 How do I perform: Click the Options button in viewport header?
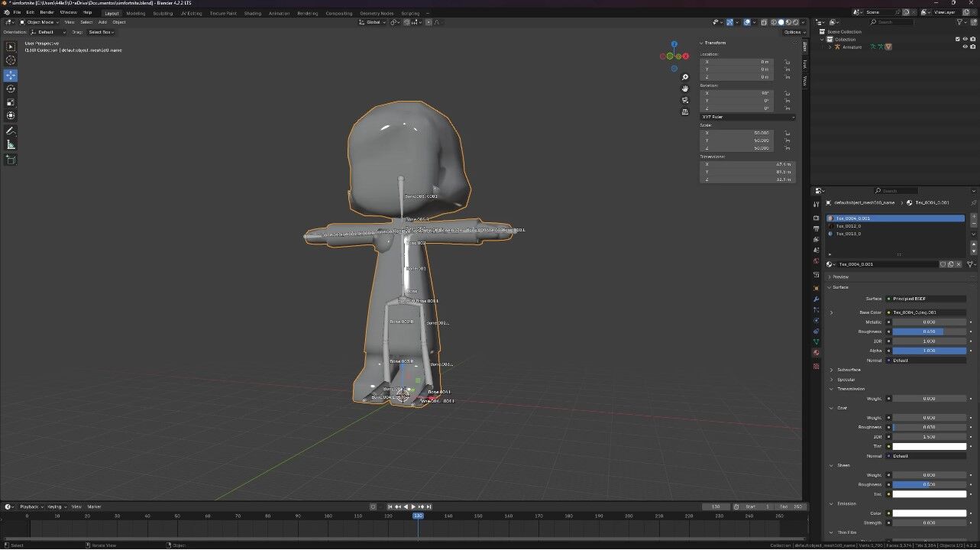pos(794,32)
